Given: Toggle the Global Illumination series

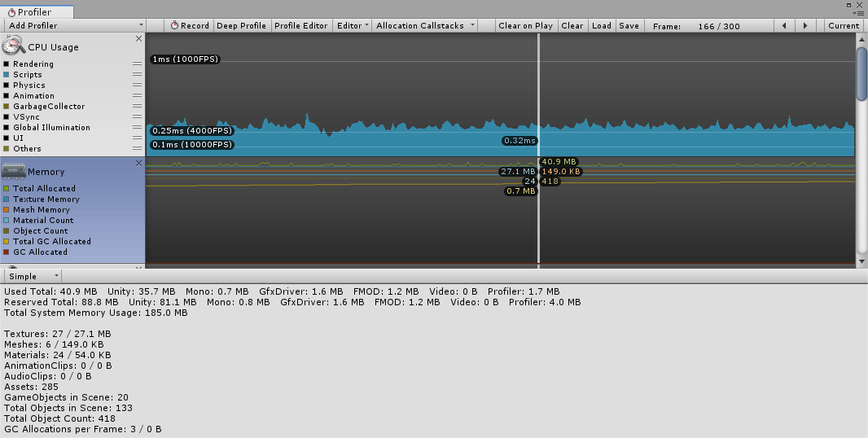Looking at the screenshot, I should (x=6, y=127).
